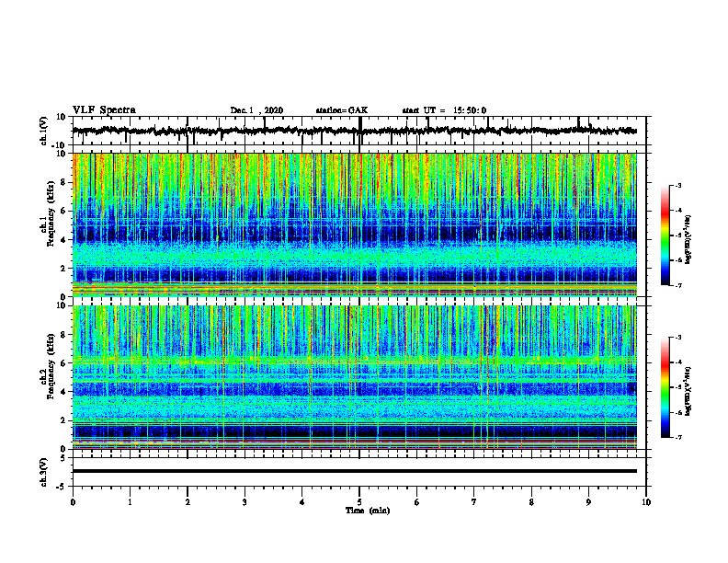Click the "-3" value atop the ch.1 colorbar

(x=677, y=186)
